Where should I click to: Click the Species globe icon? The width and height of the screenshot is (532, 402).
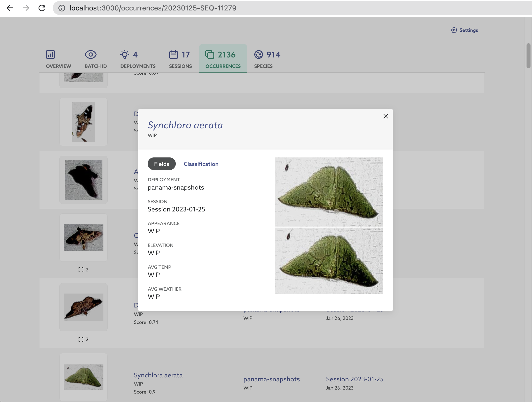point(259,54)
